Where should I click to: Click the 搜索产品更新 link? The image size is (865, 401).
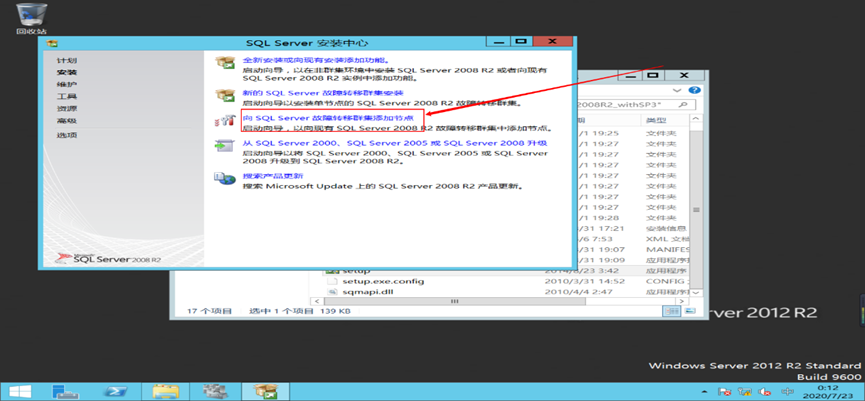click(274, 176)
